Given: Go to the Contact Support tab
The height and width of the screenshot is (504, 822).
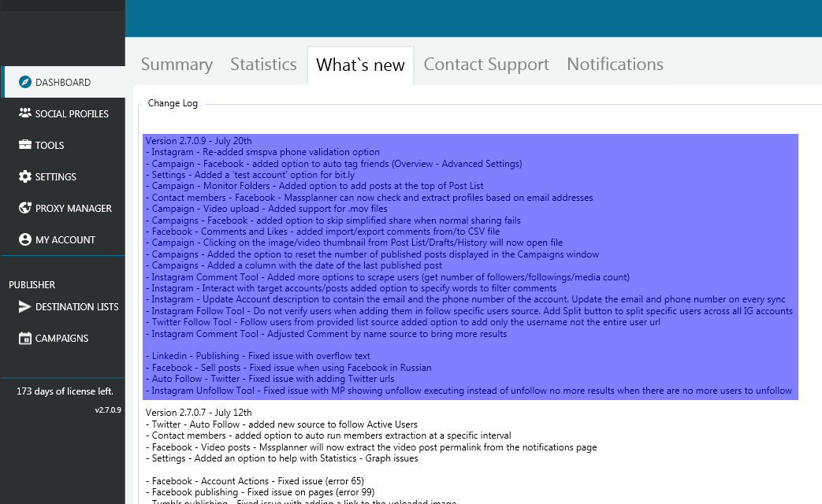Looking at the screenshot, I should (486, 65).
